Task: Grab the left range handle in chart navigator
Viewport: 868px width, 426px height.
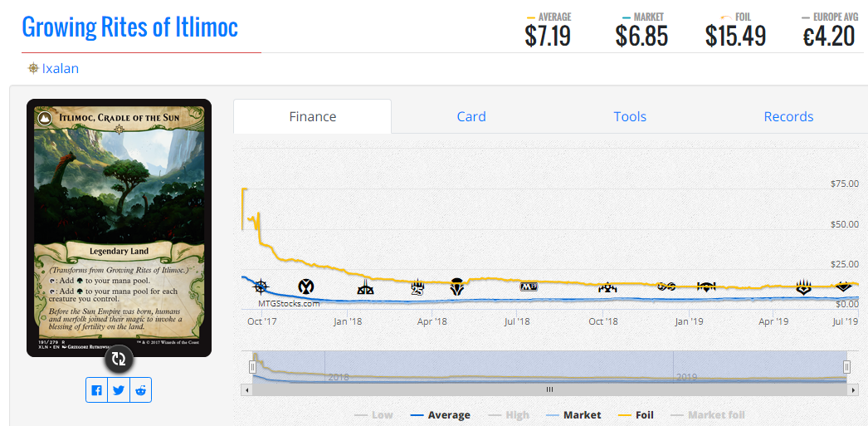Action: (x=252, y=367)
